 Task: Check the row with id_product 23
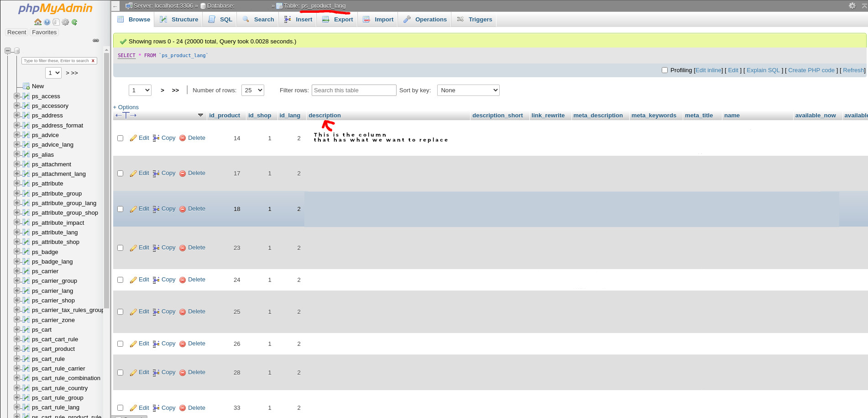pos(120,248)
